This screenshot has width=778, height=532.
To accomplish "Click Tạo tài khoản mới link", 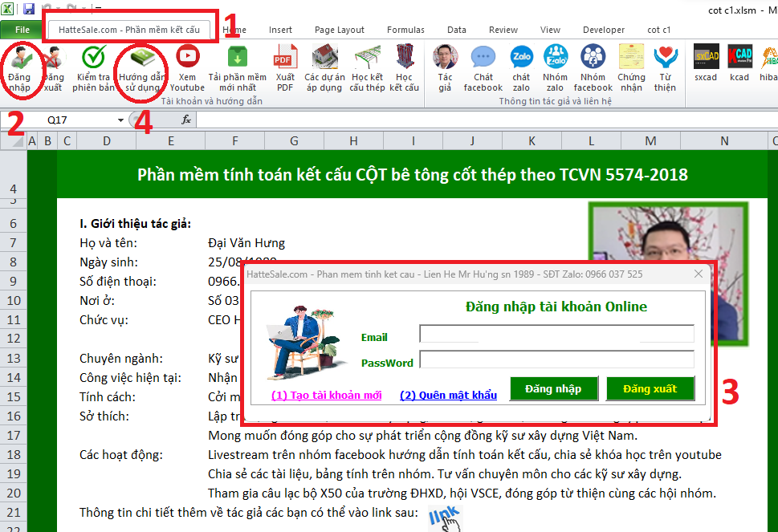I will [327, 395].
